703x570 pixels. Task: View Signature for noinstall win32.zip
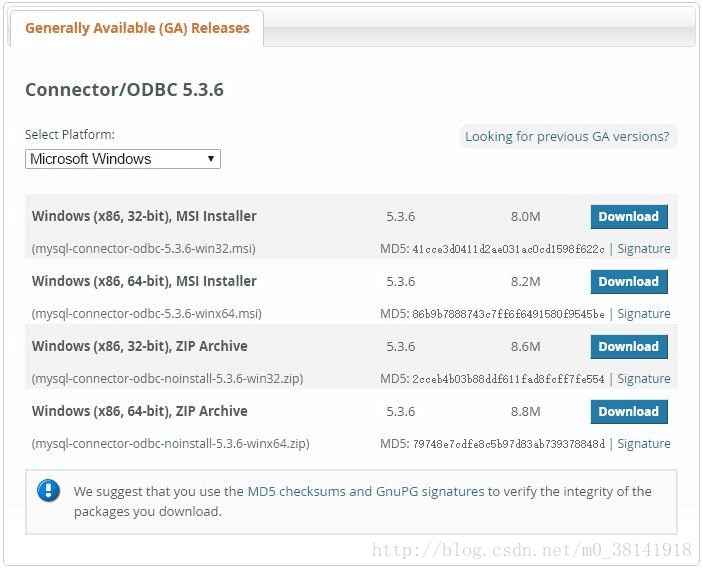pos(643,379)
